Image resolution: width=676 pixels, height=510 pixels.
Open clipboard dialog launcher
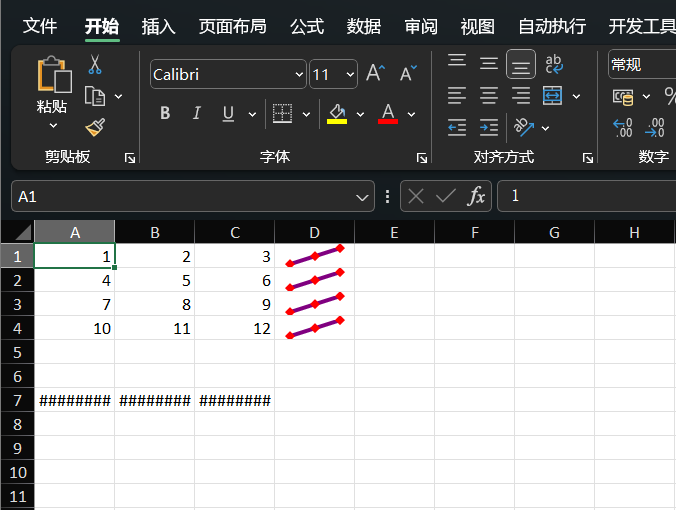click(130, 158)
